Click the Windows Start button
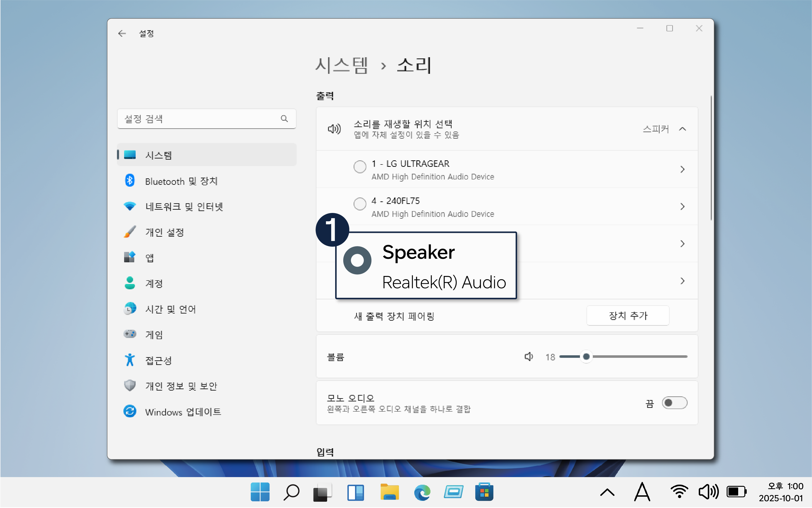Image resolution: width=812 pixels, height=508 pixels. click(260, 493)
